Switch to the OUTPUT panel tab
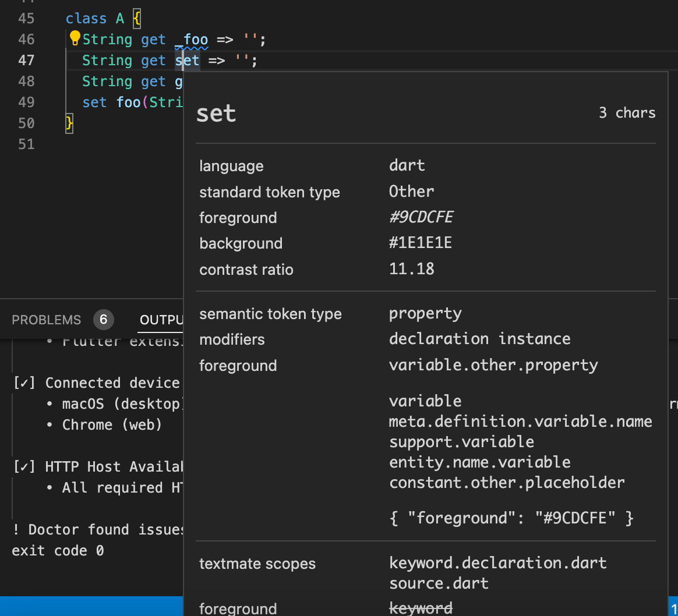Screen dimensions: 678x616 [161, 320]
